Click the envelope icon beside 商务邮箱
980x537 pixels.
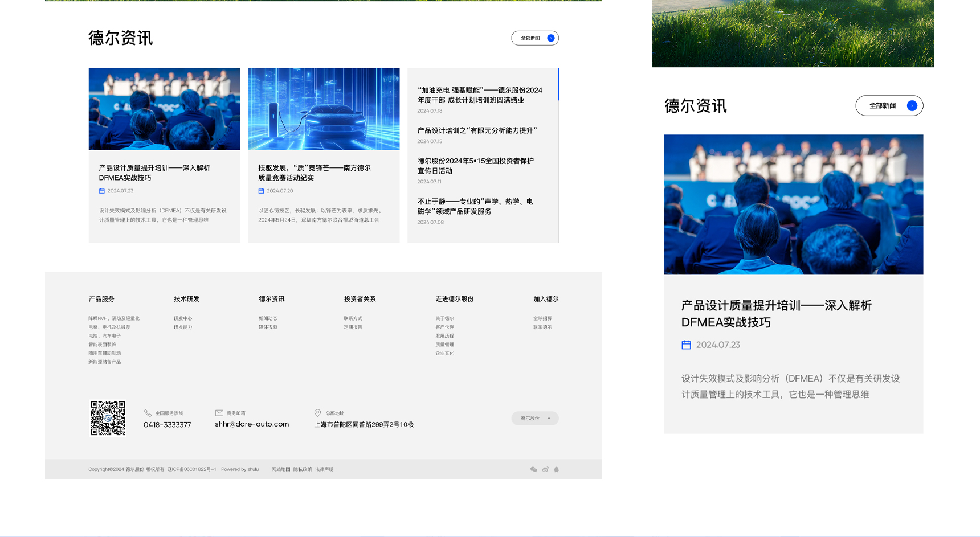pyautogui.click(x=219, y=413)
